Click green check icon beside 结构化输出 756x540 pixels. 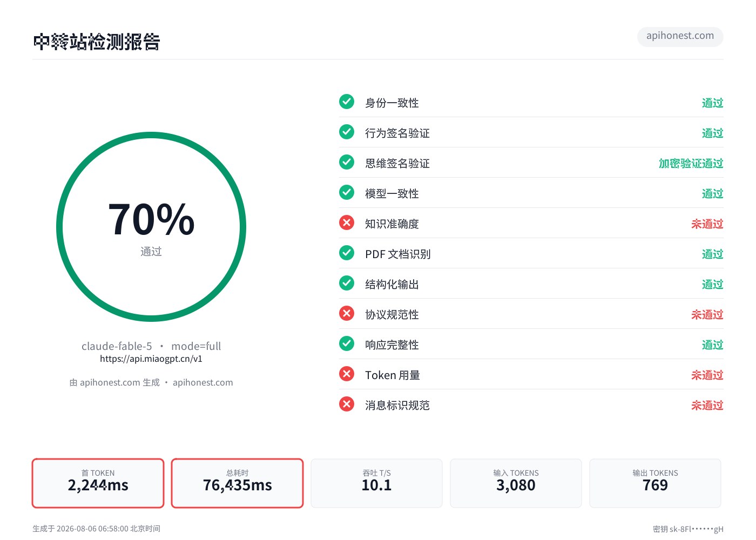point(347,283)
